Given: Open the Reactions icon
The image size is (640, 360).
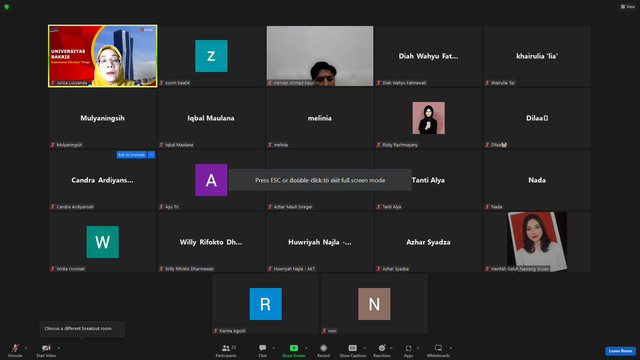Looking at the screenshot, I should [x=382, y=348].
